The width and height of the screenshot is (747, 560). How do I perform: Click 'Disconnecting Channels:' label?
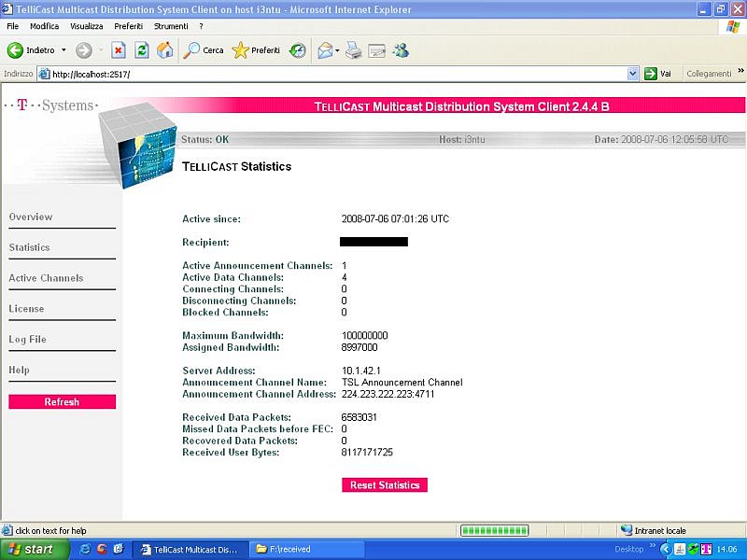point(239,301)
